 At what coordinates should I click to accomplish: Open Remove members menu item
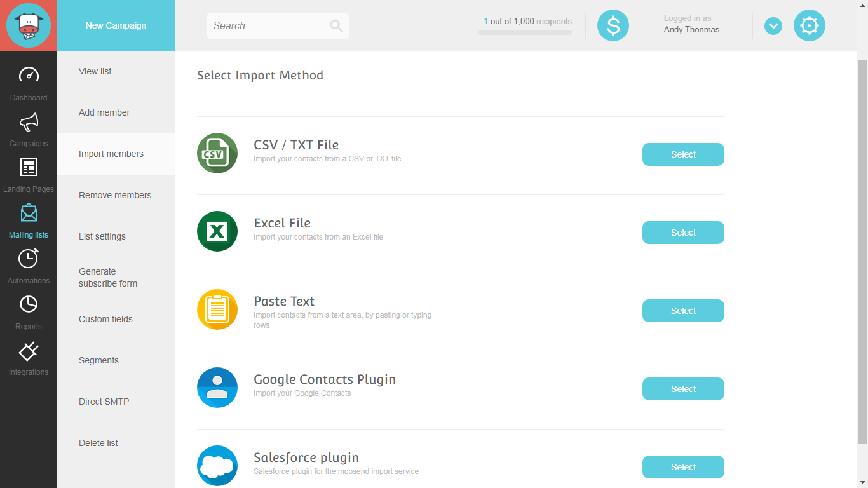coord(115,195)
